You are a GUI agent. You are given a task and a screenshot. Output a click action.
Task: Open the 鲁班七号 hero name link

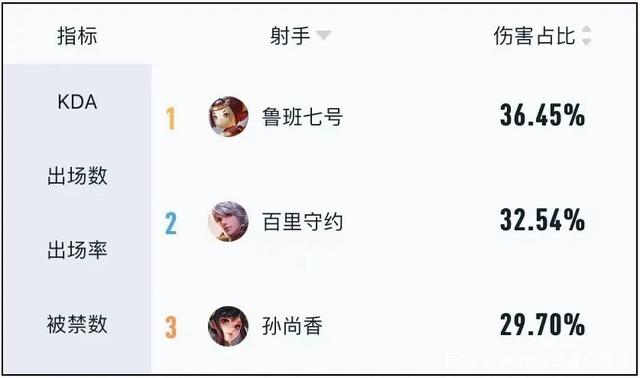[302, 117]
